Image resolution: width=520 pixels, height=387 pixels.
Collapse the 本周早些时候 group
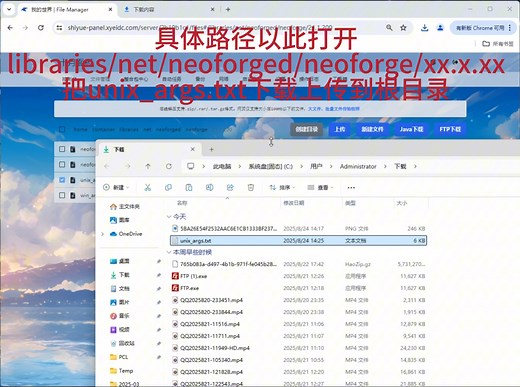coord(169,252)
